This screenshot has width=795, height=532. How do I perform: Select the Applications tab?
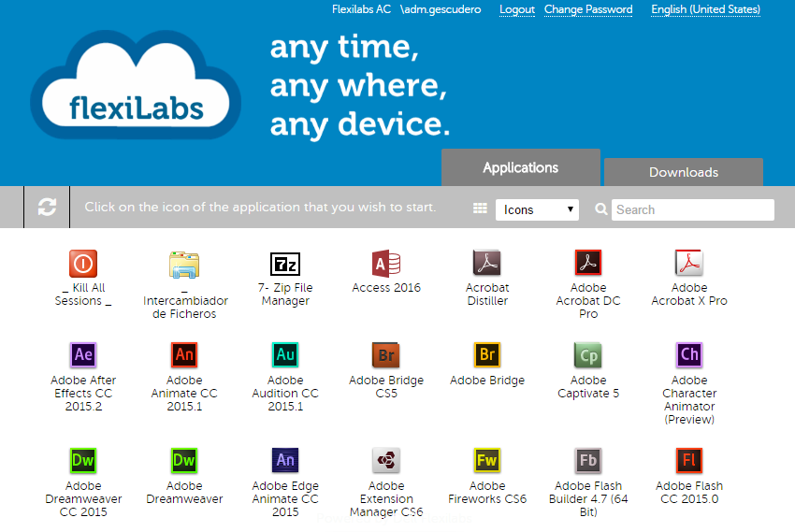(x=520, y=168)
